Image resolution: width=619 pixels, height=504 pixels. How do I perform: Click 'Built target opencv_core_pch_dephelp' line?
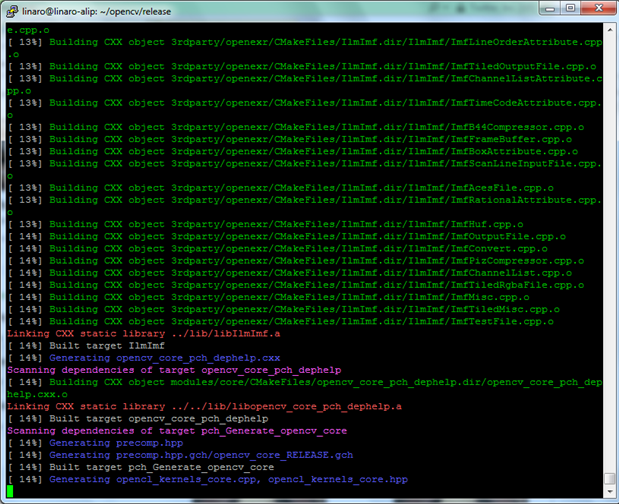pyautogui.click(x=138, y=419)
